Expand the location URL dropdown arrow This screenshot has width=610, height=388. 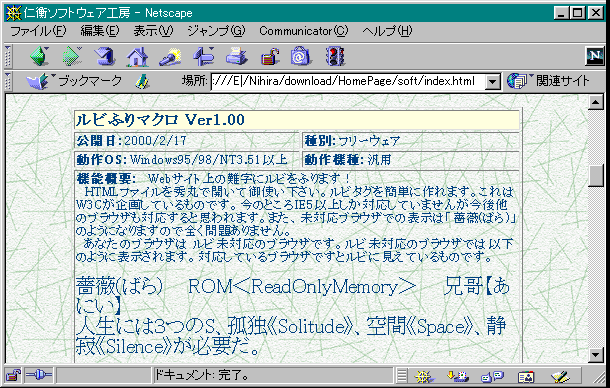point(493,82)
